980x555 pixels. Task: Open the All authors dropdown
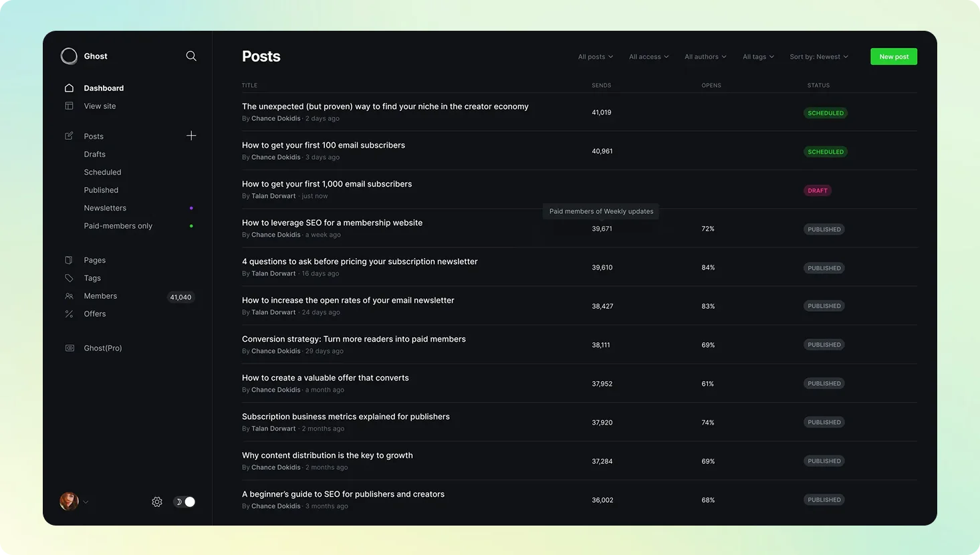705,57
